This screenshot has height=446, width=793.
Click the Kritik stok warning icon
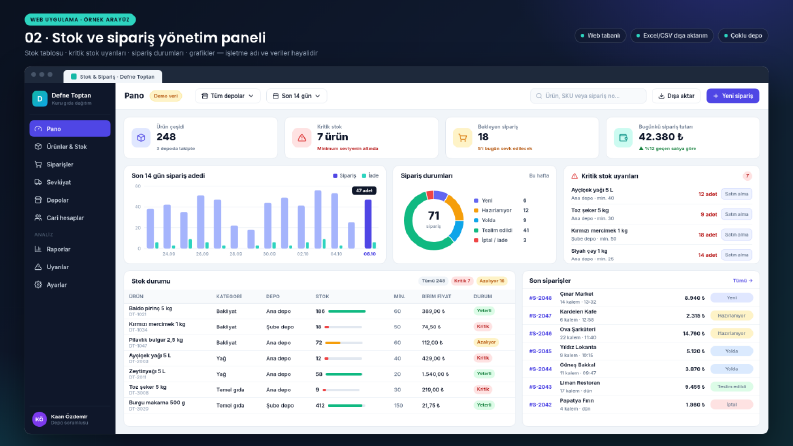[x=302, y=138]
